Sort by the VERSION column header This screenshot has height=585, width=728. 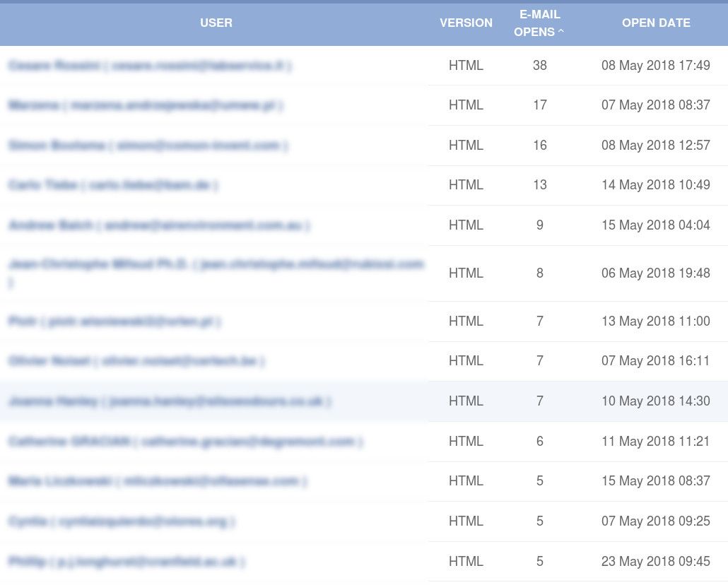(466, 23)
